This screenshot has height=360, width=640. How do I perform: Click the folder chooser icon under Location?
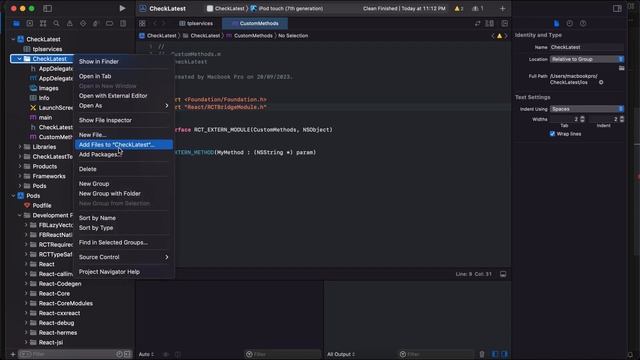tap(621, 68)
